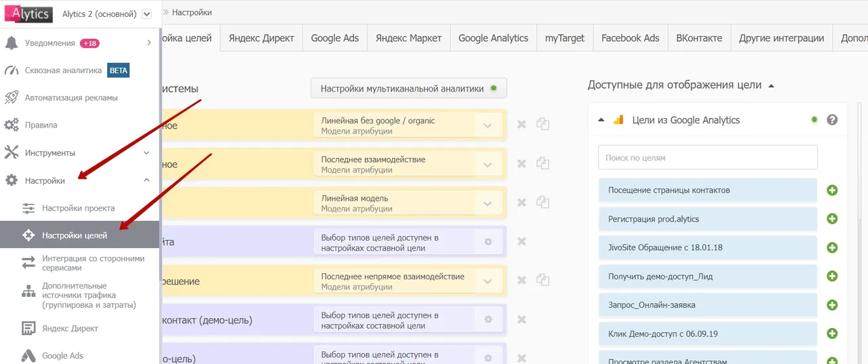Select goal row Запрос_Онлайн-заявка
This screenshot has width=868, height=364.
[707, 305]
